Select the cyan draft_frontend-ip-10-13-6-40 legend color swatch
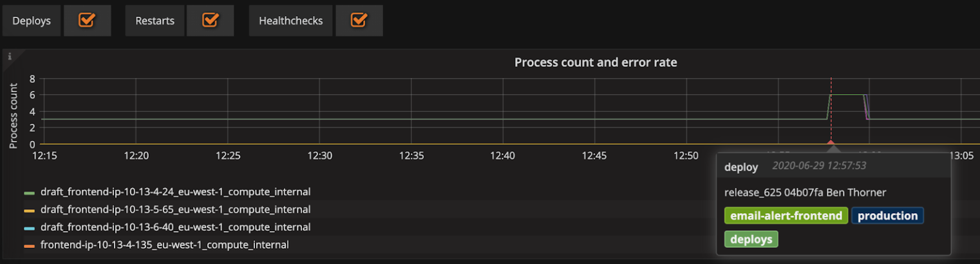This screenshot has height=264, width=980. 29,228
